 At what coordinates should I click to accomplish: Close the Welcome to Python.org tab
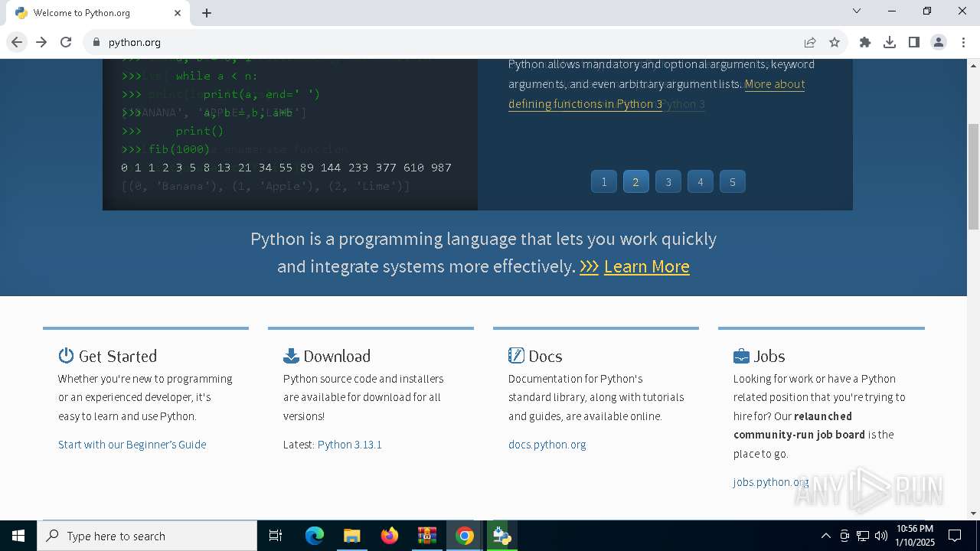178,13
